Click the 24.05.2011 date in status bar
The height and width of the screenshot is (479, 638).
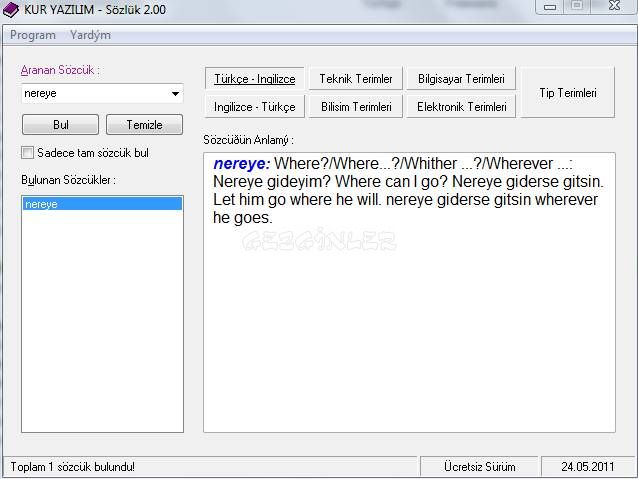[588, 466]
